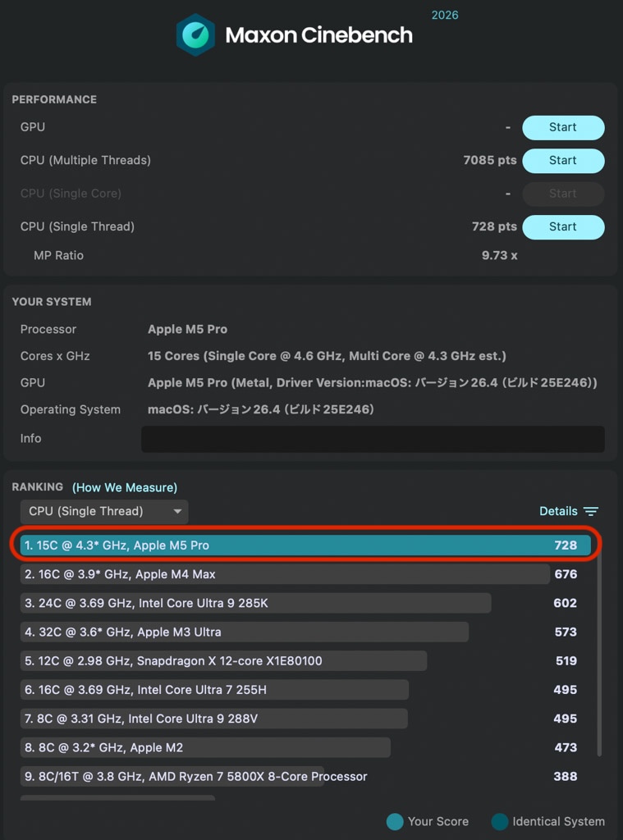Screen dimensions: 623x840
Task: Open the CPU (Single Thread) ranking dropdown
Action: tap(104, 512)
